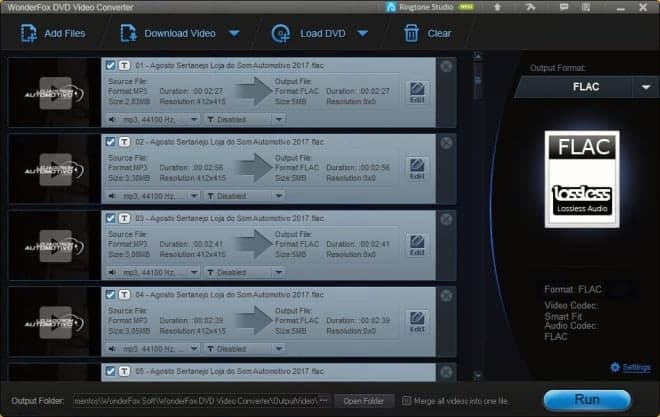Play the thumbnail preview of track 02
Image resolution: width=660 pixels, height=417 pixels.
[x=55, y=169]
